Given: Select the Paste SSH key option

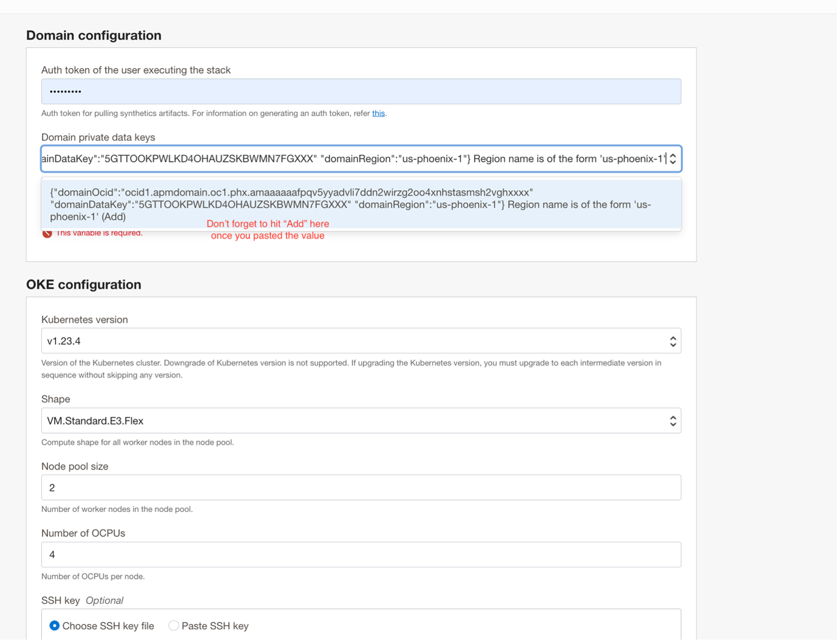Looking at the screenshot, I should (174, 626).
